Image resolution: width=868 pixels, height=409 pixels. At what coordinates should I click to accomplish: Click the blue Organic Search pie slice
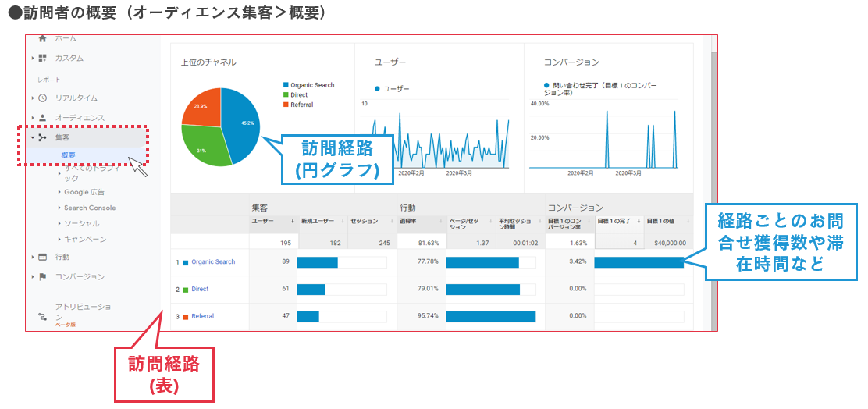pyautogui.click(x=242, y=126)
